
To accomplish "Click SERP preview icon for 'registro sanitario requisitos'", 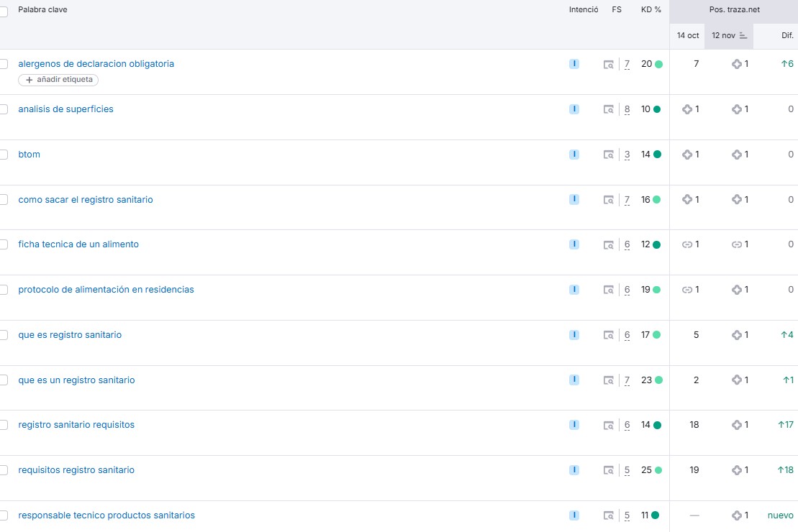I will (609, 425).
